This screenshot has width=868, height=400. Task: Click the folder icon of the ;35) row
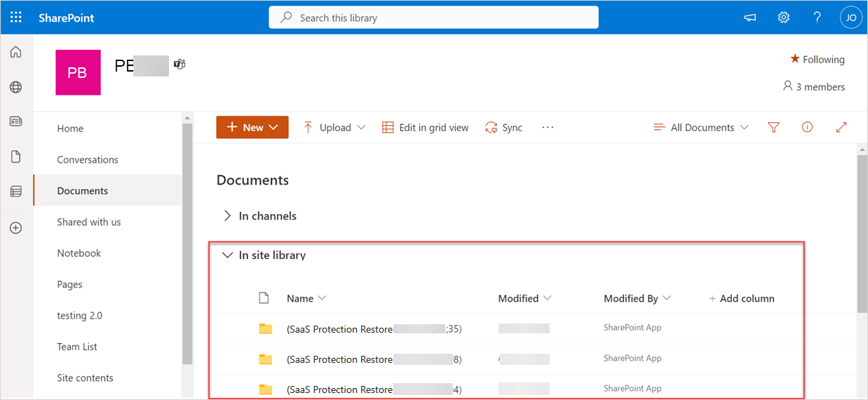(x=265, y=328)
